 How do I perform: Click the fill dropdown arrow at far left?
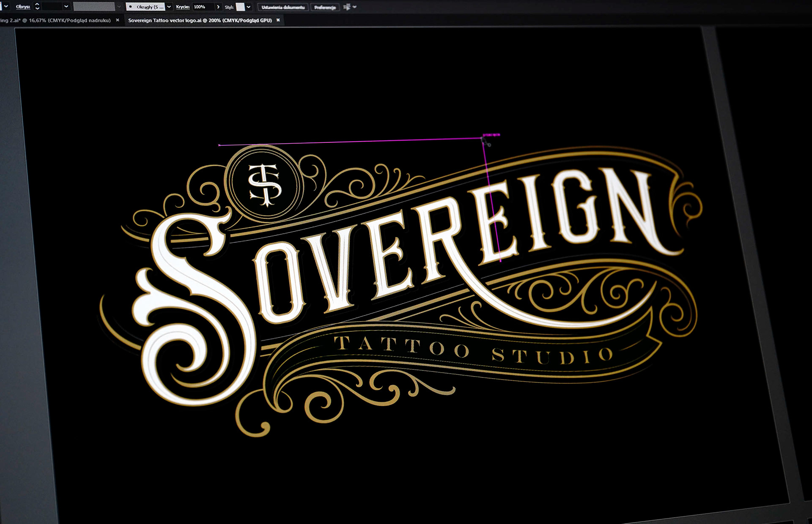(x=6, y=6)
